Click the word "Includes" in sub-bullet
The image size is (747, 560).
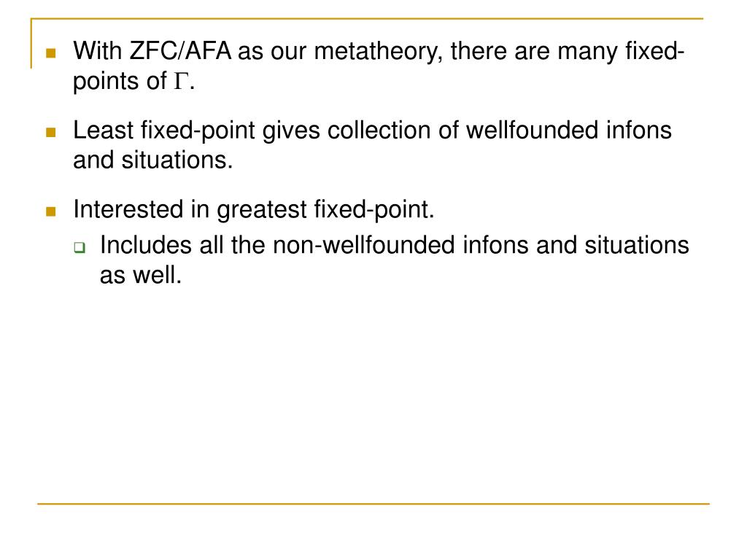point(146,245)
